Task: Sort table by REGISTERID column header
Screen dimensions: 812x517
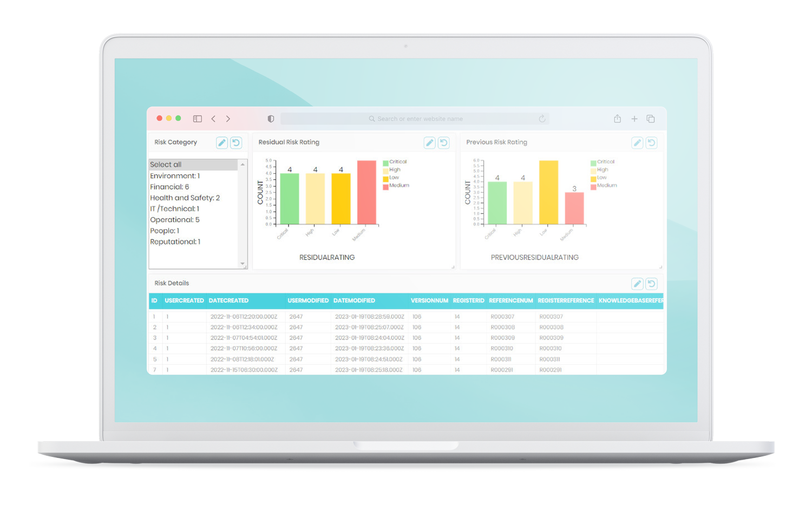Action: point(468,300)
